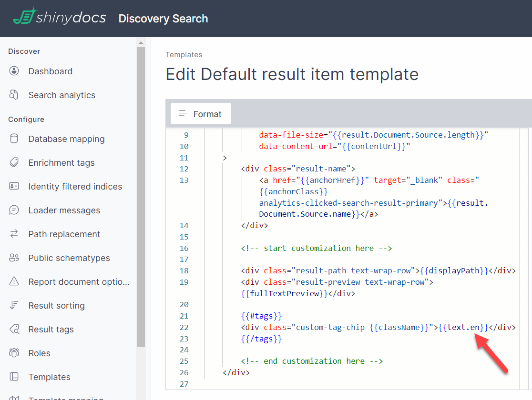Open the Dashboard from the sidebar icon
Screen dimensions: 532x400
pos(14,71)
